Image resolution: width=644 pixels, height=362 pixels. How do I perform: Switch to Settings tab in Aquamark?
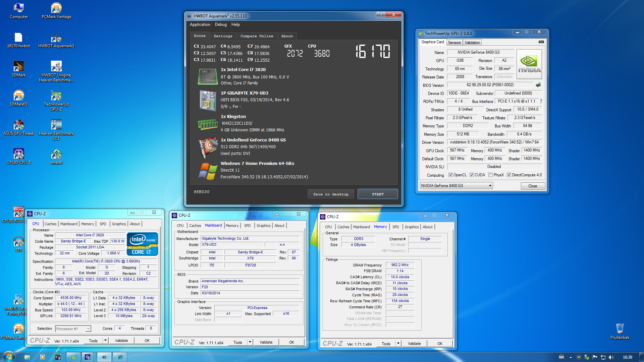pyautogui.click(x=223, y=36)
